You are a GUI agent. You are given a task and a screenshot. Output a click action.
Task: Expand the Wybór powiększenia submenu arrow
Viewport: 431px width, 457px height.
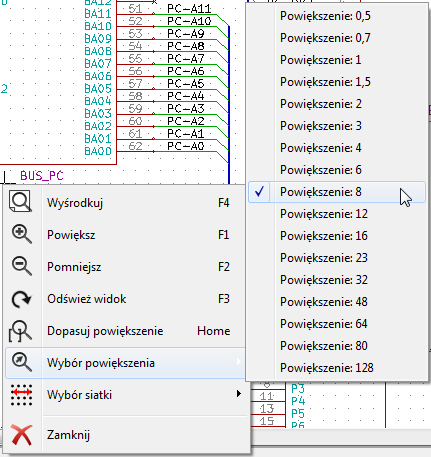239,362
